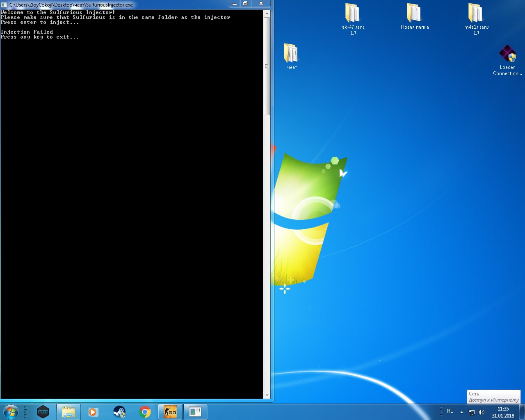Open the volume speaker control in tray
Viewport: 525px width, 420px height.
coord(482,412)
